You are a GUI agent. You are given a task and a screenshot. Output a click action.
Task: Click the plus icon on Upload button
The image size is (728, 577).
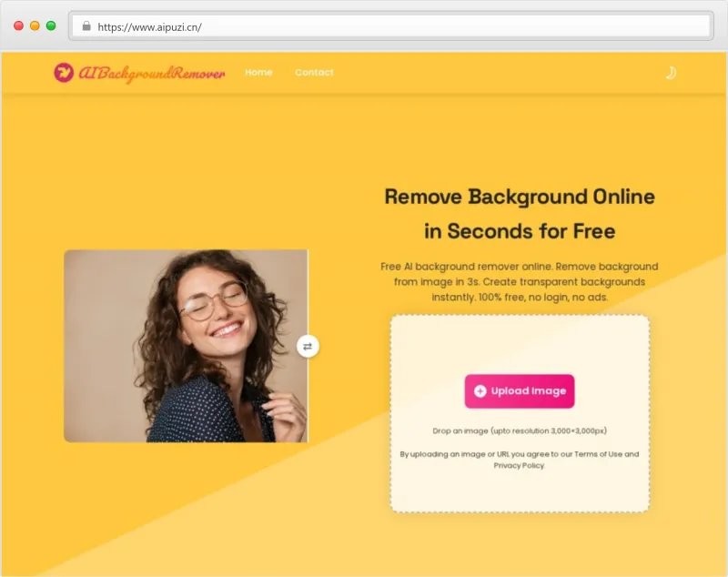[x=480, y=391]
